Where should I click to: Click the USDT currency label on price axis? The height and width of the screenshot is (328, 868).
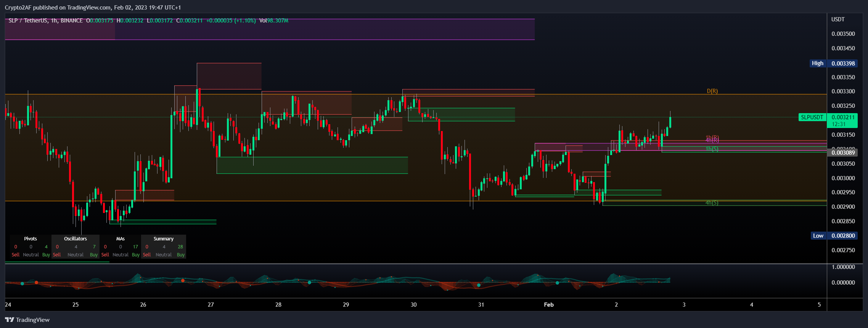pos(838,19)
